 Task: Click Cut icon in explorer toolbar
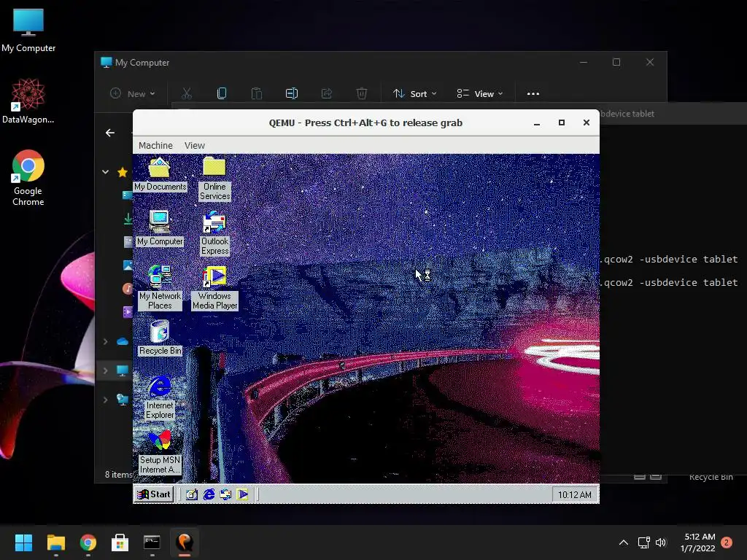186,94
